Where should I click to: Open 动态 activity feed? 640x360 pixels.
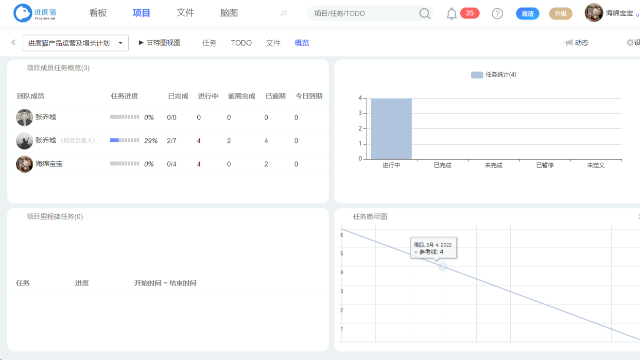pos(577,42)
